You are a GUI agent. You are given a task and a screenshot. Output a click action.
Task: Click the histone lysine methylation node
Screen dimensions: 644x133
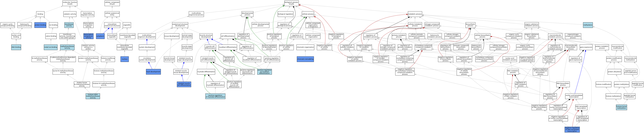(621, 107)
